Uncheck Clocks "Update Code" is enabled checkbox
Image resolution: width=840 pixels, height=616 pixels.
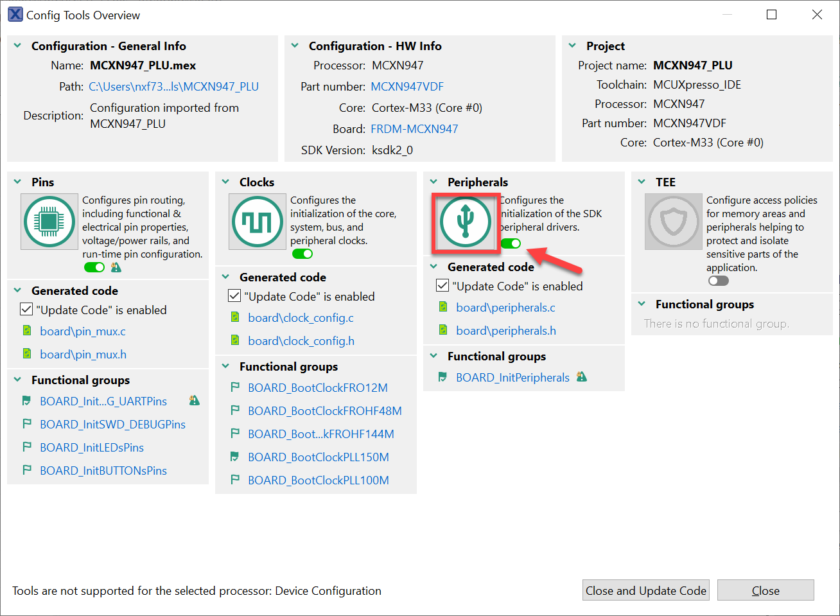235,296
